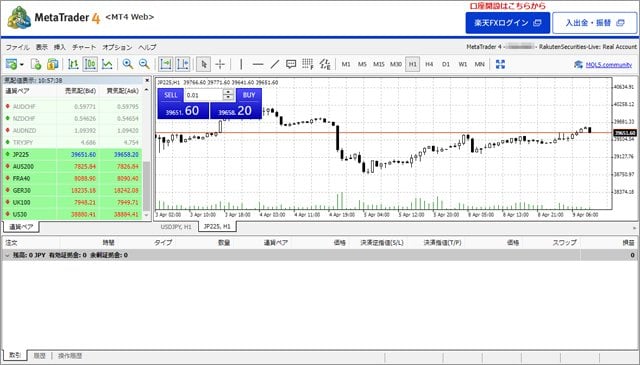640x365 pixels.
Task: Select the vertical line tool
Action: coord(241,64)
